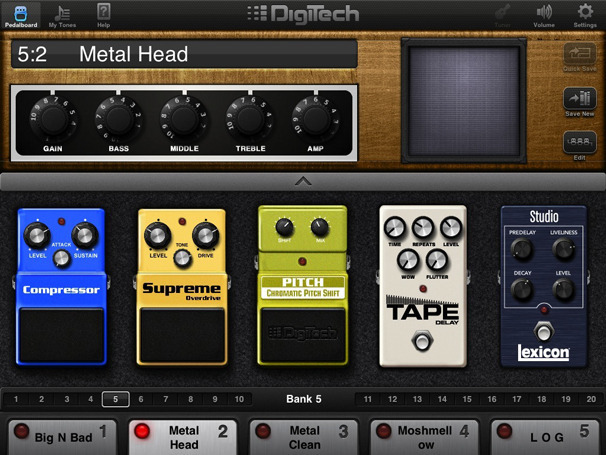606x455 pixels.
Task: Click the Pitch pedal SHIFT knob
Action: pos(284,227)
